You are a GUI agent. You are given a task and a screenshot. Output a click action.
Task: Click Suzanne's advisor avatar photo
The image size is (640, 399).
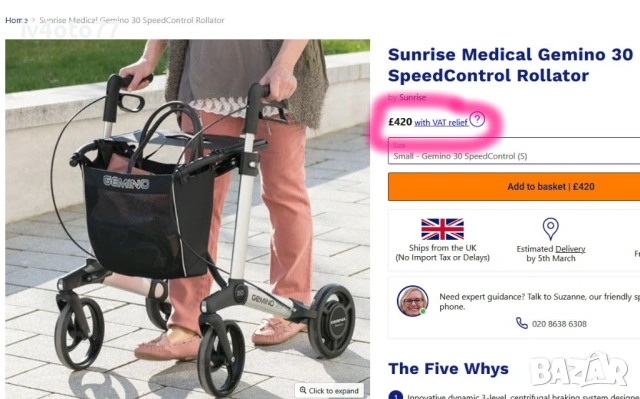pyautogui.click(x=413, y=301)
